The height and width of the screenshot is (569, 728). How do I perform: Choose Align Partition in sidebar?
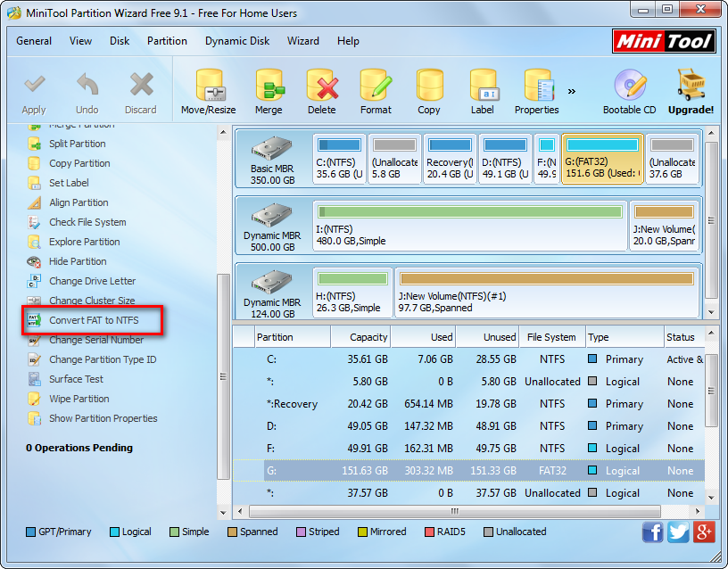(68, 202)
